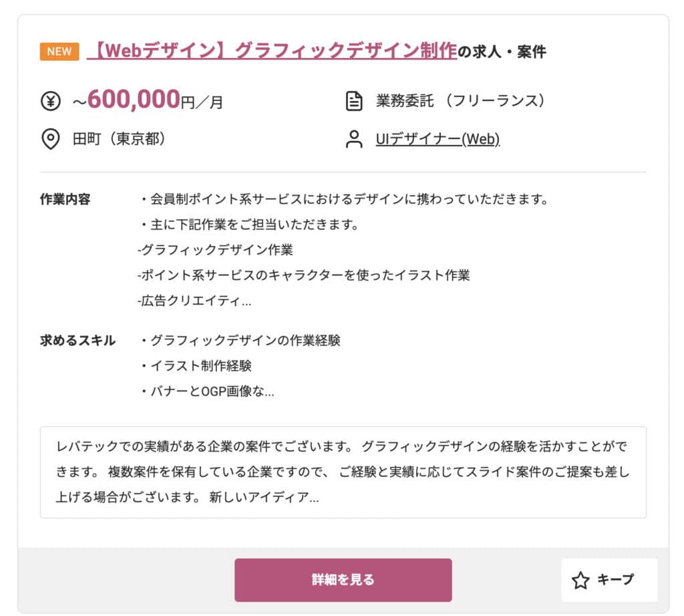Screen dimensions: 684x616
Task: Expand the truncated バナーとOGP画像な... skill line
Action: (x=207, y=391)
